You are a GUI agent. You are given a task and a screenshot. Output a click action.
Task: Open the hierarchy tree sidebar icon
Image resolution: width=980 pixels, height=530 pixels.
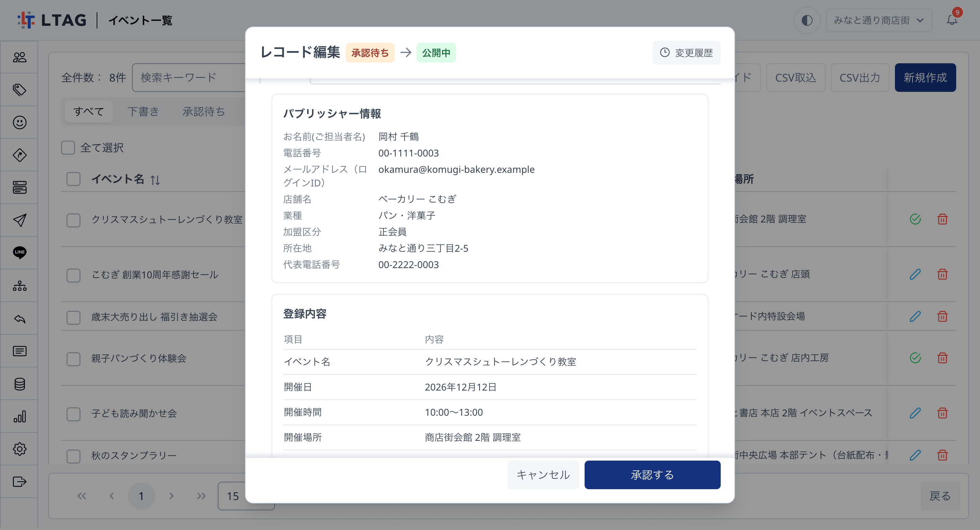pyautogui.click(x=19, y=285)
